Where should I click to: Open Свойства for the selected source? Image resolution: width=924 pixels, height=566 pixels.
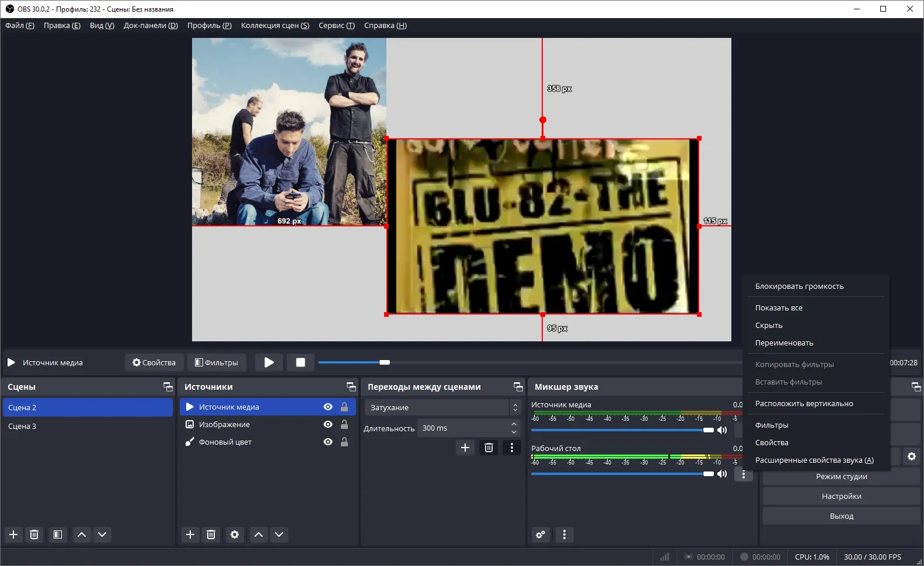pos(154,362)
